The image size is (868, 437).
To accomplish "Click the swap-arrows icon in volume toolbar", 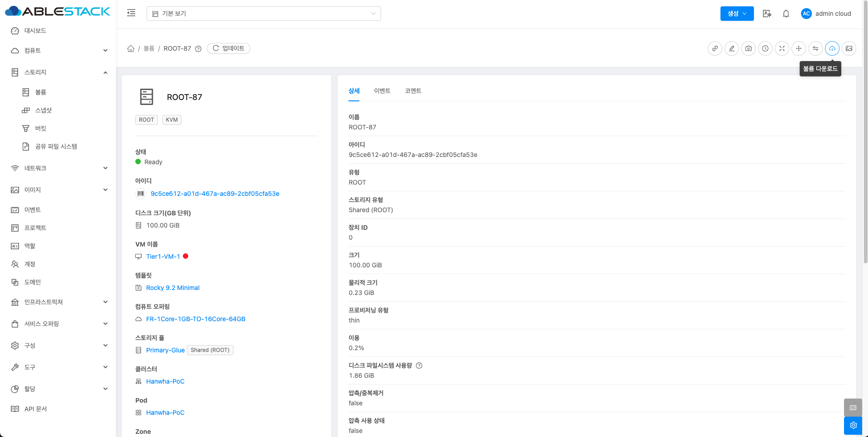I will (815, 48).
